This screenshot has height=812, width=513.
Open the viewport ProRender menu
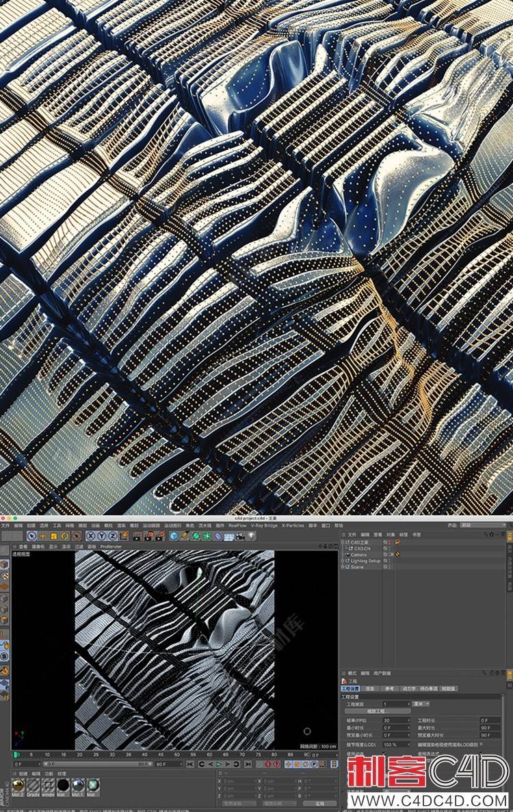111,546
